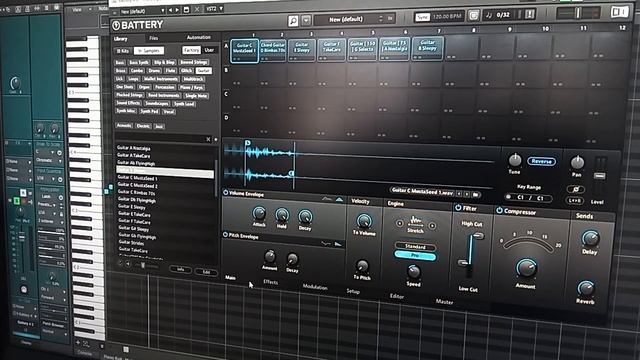Image resolution: width=640 pixels, height=360 pixels.
Task: Select the Drums tag filter
Action: coord(154,71)
